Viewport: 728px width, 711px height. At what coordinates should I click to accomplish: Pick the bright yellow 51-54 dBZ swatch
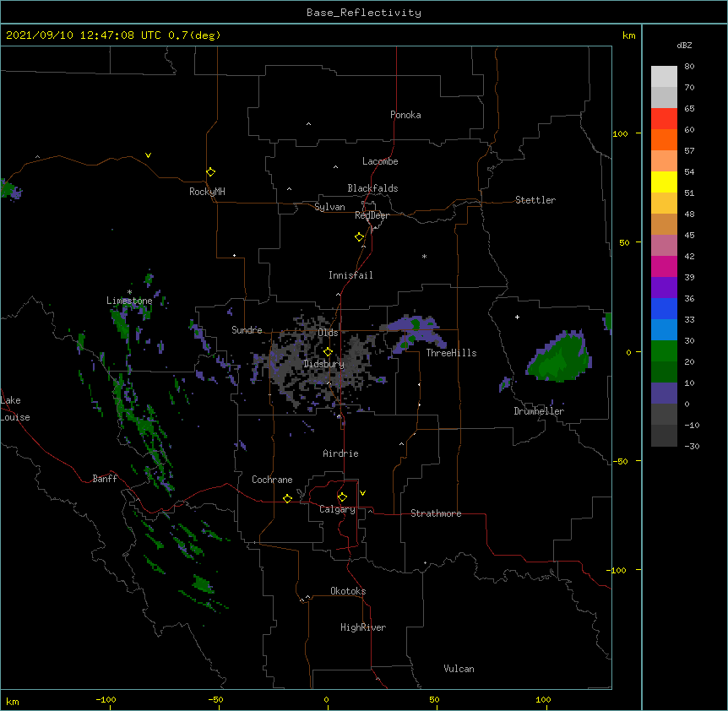point(664,182)
